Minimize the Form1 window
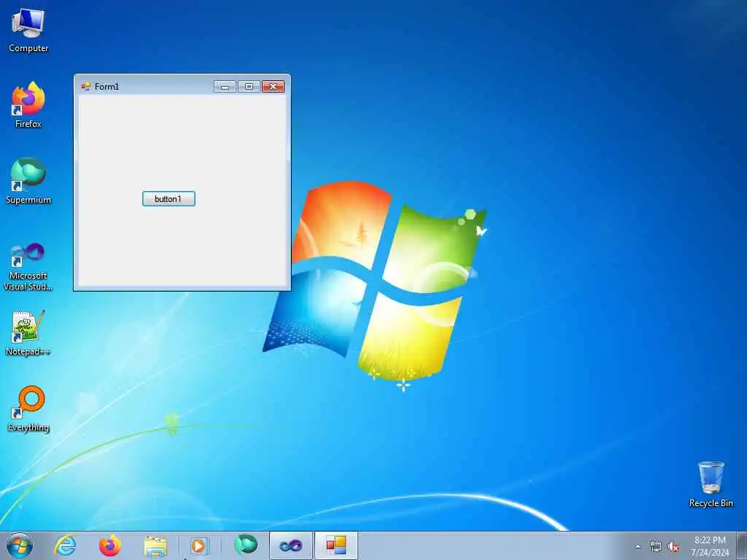747x560 pixels. pyautogui.click(x=225, y=86)
